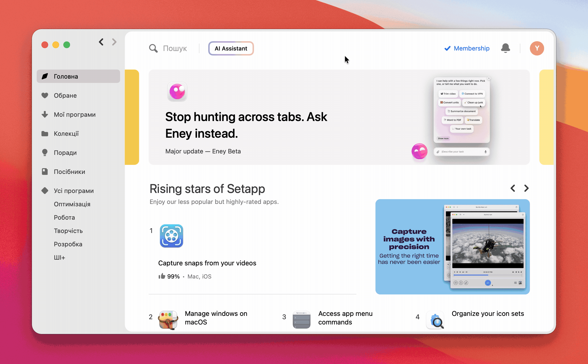Click the thumbs-up rating icon beside 99%
The height and width of the screenshot is (364, 588).
click(x=162, y=276)
